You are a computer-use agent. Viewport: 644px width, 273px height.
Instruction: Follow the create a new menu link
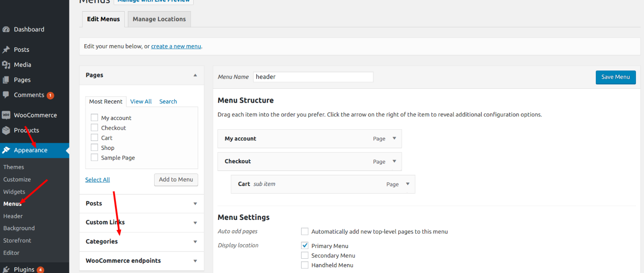tap(176, 46)
